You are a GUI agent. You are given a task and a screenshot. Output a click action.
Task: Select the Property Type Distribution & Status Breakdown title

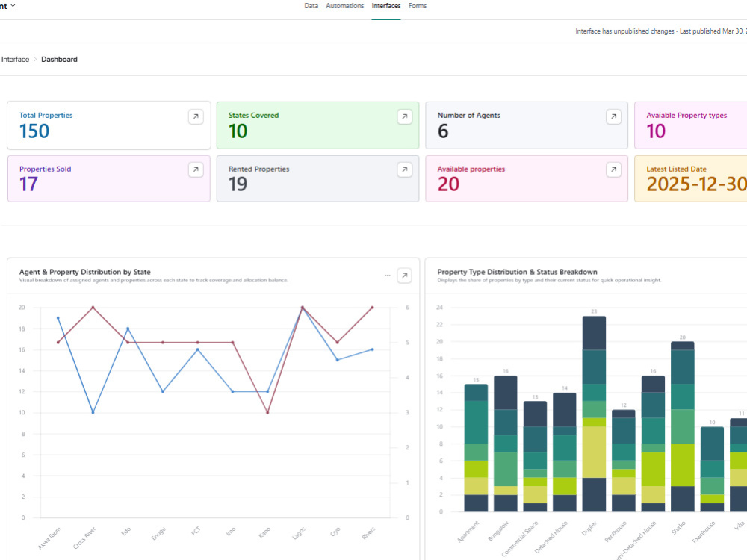point(518,272)
